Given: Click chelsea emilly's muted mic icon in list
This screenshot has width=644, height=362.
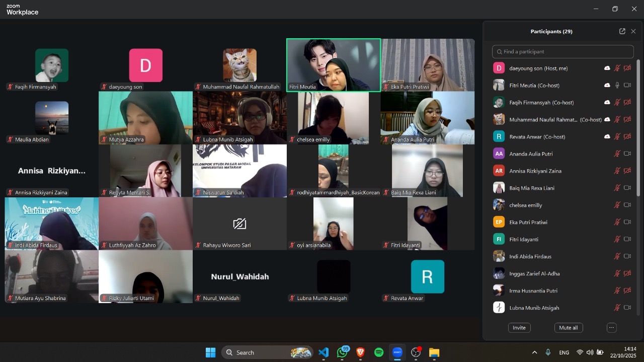Looking at the screenshot, I should click(x=617, y=205).
